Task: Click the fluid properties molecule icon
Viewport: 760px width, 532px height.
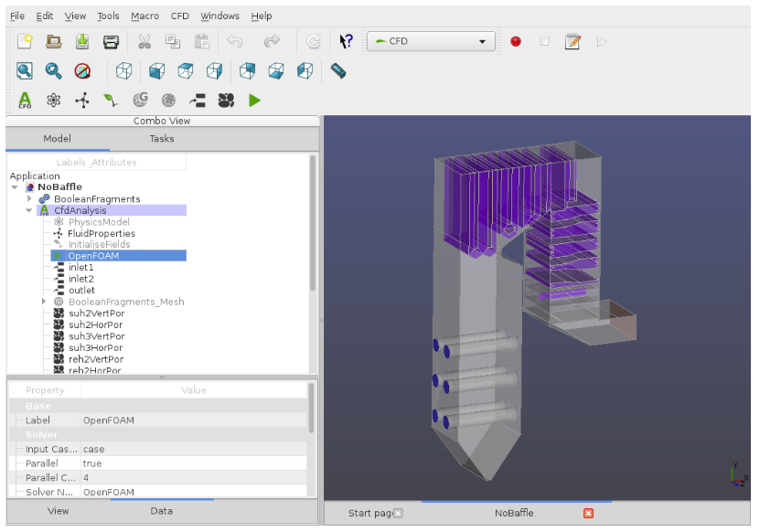Action: (x=82, y=101)
